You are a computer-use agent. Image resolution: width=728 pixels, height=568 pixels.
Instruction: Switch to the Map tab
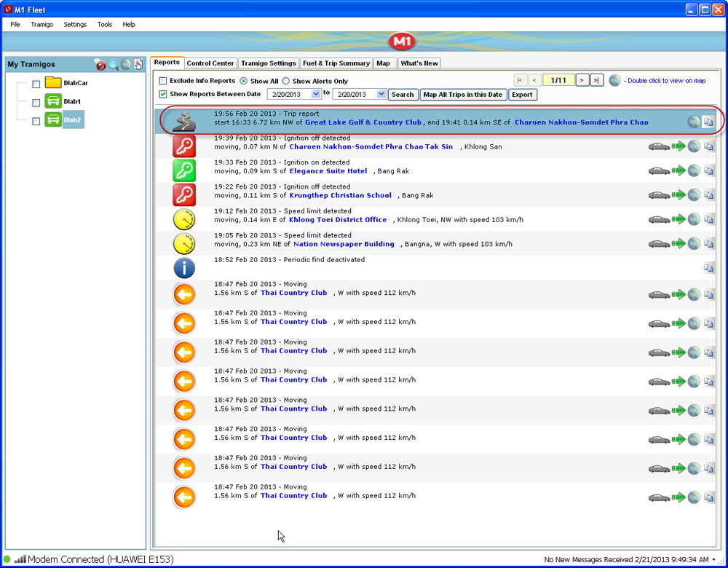tap(384, 63)
